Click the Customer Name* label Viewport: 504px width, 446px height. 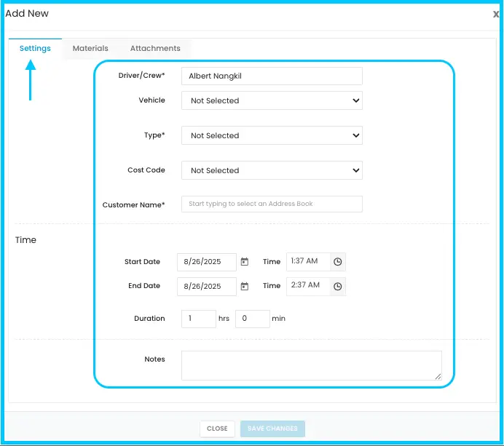(134, 205)
